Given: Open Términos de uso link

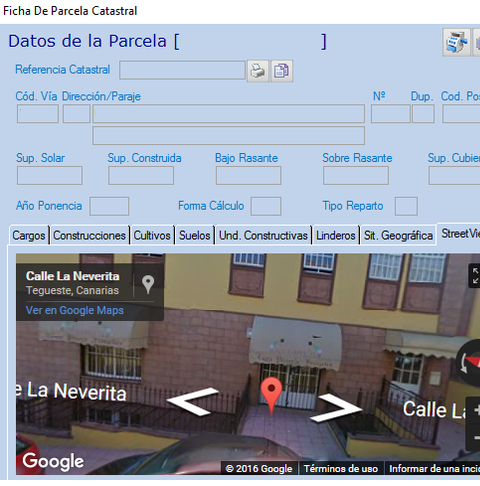Looking at the screenshot, I should (341, 469).
